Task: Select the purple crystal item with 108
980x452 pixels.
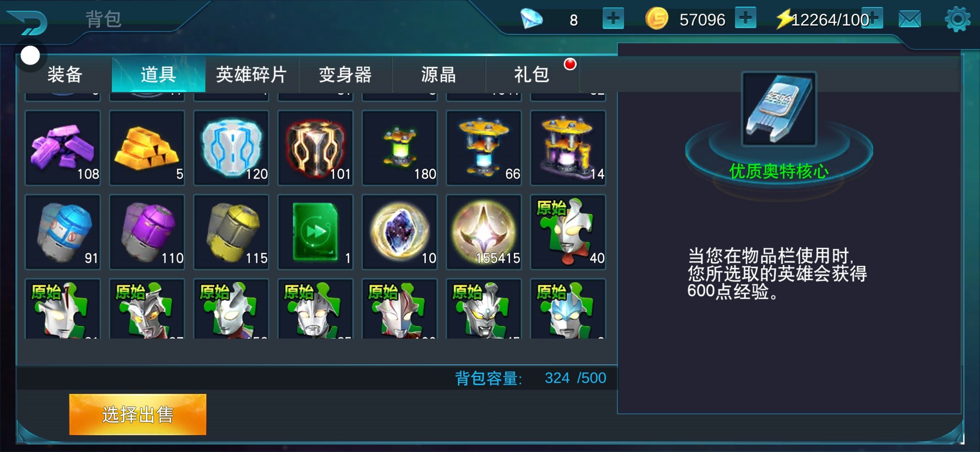Action: coord(63,148)
